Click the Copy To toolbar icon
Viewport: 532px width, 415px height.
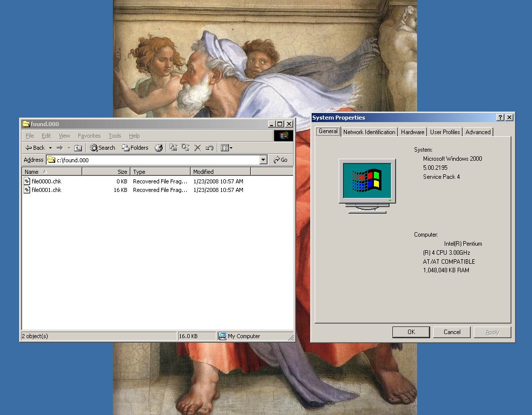pos(186,148)
